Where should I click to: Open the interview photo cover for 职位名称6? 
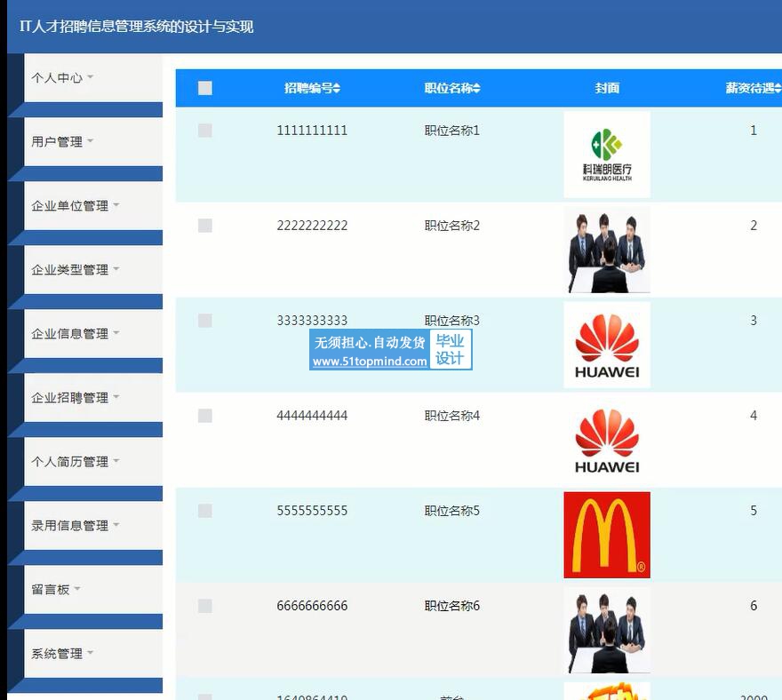[607, 630]
